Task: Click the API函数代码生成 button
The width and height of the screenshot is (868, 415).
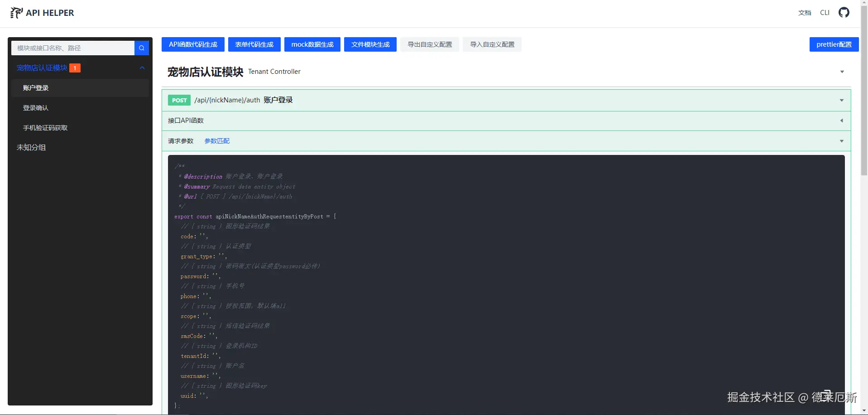Action: click(193, 44)
